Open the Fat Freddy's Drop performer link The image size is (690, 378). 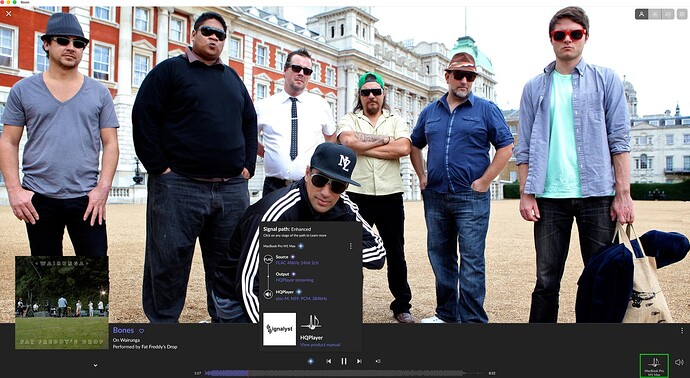click(x=159, y=347)
